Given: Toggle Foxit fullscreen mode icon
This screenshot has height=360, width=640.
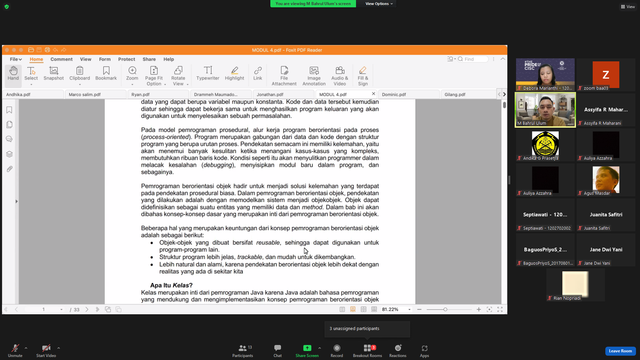Looking at the screenshot, I should click(x=500, y=309).
